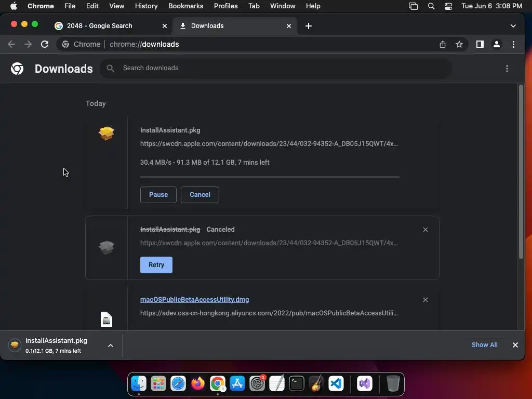Open a new tab with plus button
Image resolution: width=532 pixels, height=399 pixels.
click(x=309, y=26)
